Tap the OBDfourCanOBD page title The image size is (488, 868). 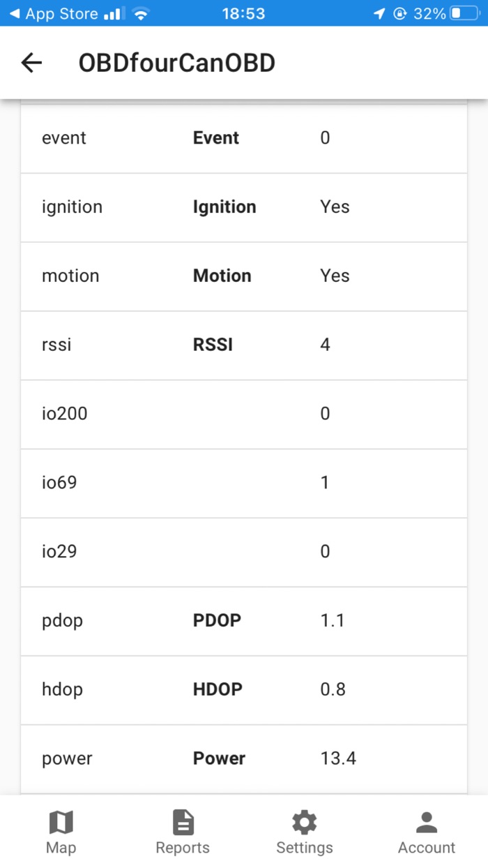(176, 63)
